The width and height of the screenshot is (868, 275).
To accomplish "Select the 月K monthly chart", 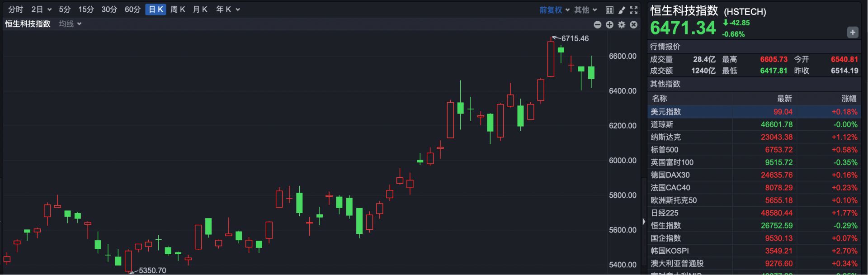I will (200, 9).
